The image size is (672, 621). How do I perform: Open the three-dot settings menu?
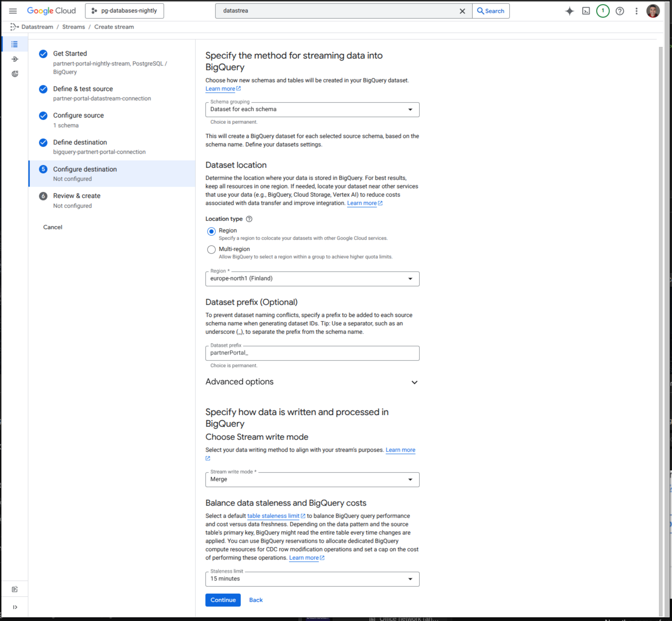click(636, 11)
